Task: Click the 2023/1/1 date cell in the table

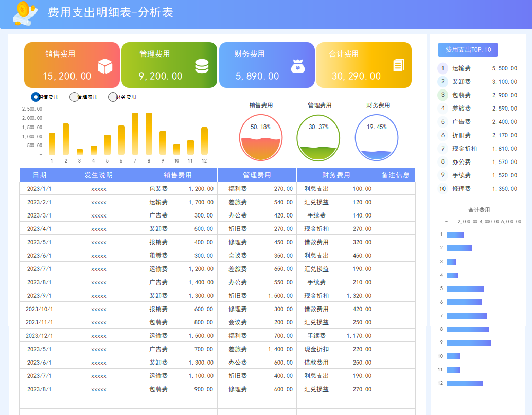Action: pos(39,188)
